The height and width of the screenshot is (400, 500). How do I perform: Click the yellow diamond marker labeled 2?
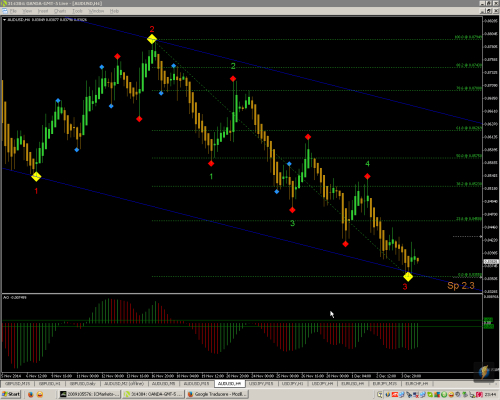click(152, 39)
